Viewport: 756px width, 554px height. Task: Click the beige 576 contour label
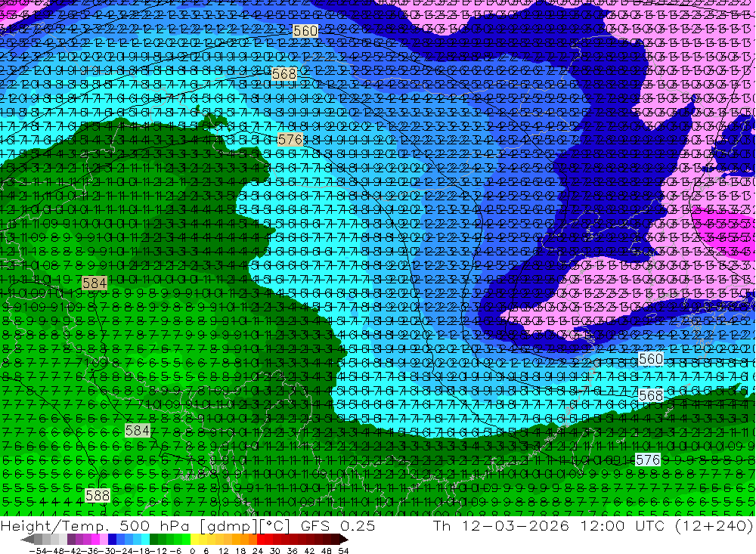[x=290, y=140]
